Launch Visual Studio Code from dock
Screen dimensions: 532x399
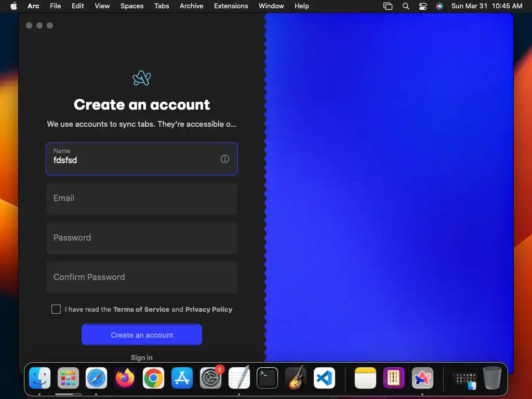click(324, 378)
